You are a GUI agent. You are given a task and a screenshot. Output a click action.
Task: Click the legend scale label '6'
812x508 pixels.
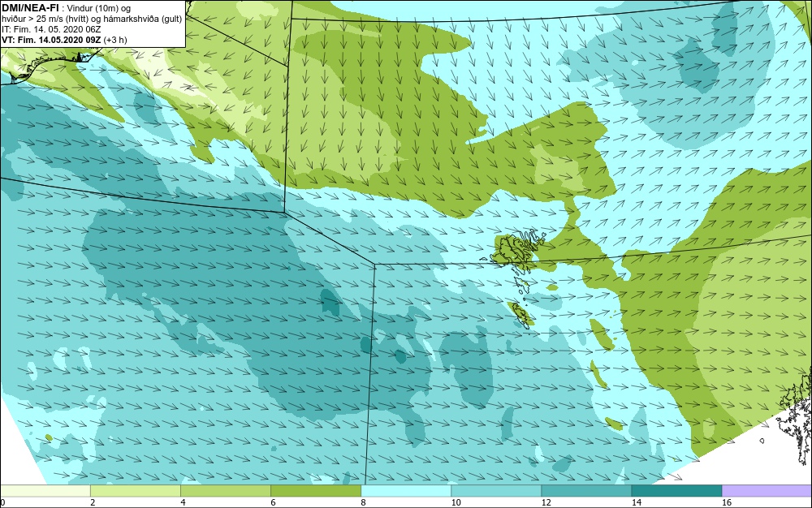(x=273, y=502)
